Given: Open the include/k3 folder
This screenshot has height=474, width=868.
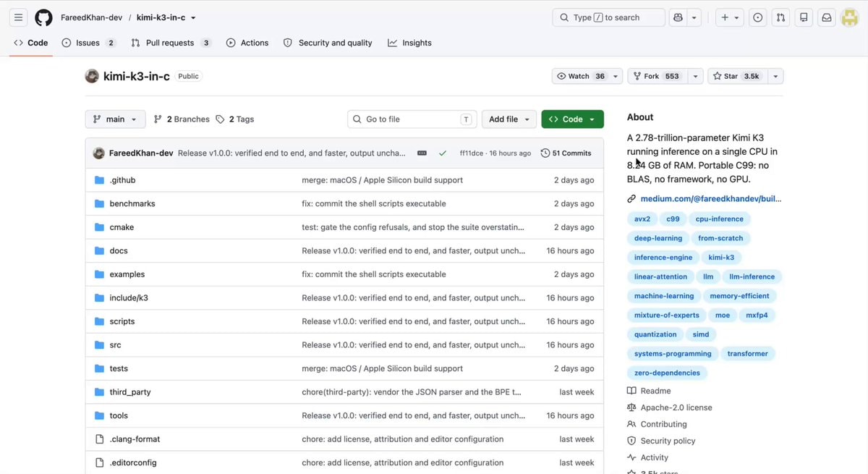Looking at the screenshot, I should [x=129, y=298].
